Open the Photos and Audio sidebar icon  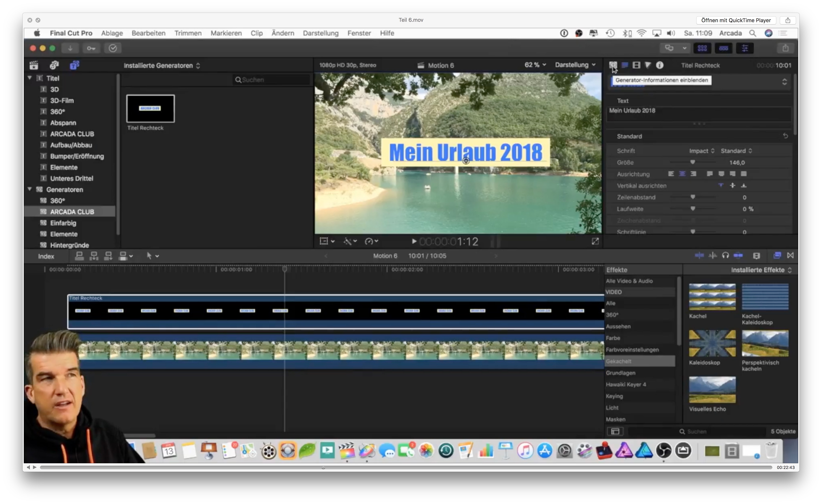(x=54, y=65)
